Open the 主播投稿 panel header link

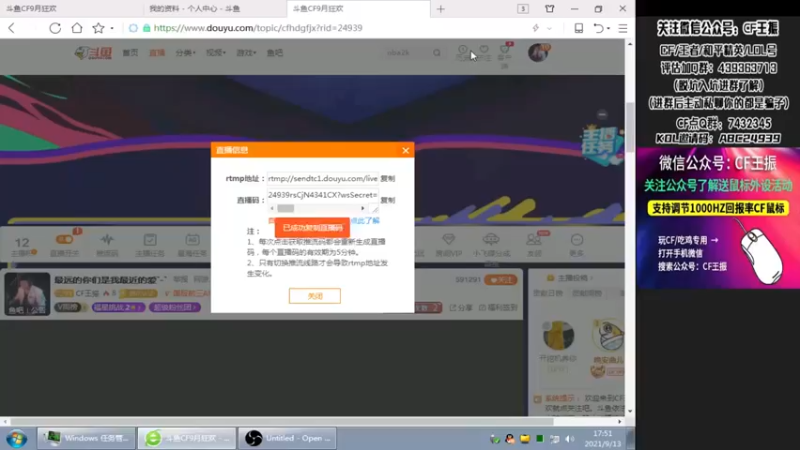(571, 278)
